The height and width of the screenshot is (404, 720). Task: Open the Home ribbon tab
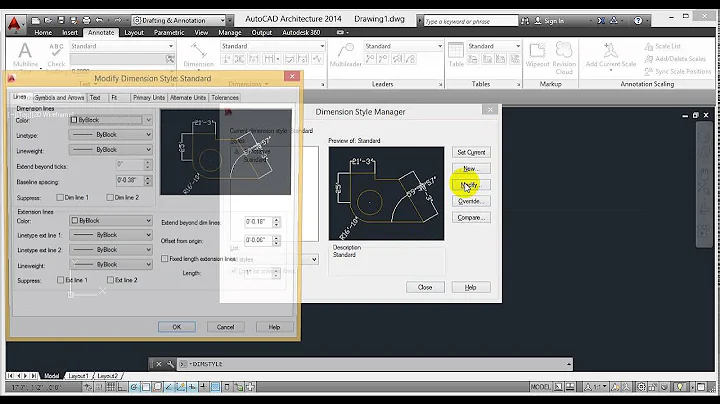(x=43, y=33)
